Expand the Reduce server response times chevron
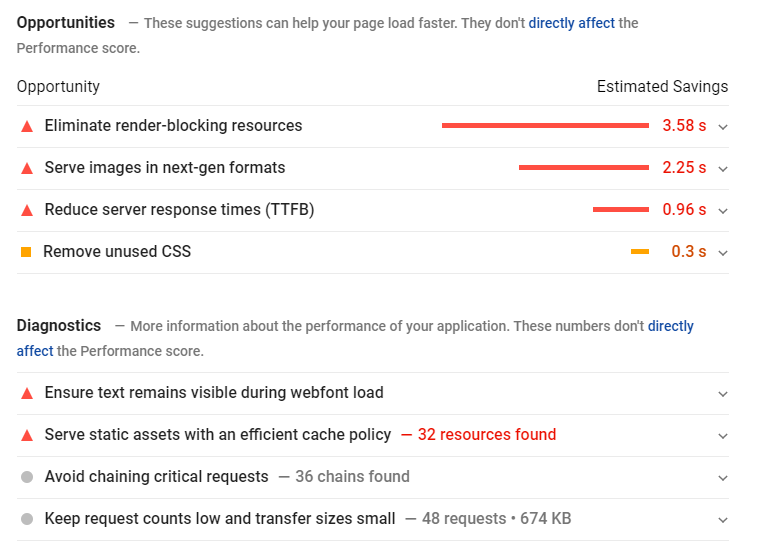Viewport: 767px width, 557px height. pos(722,211)
